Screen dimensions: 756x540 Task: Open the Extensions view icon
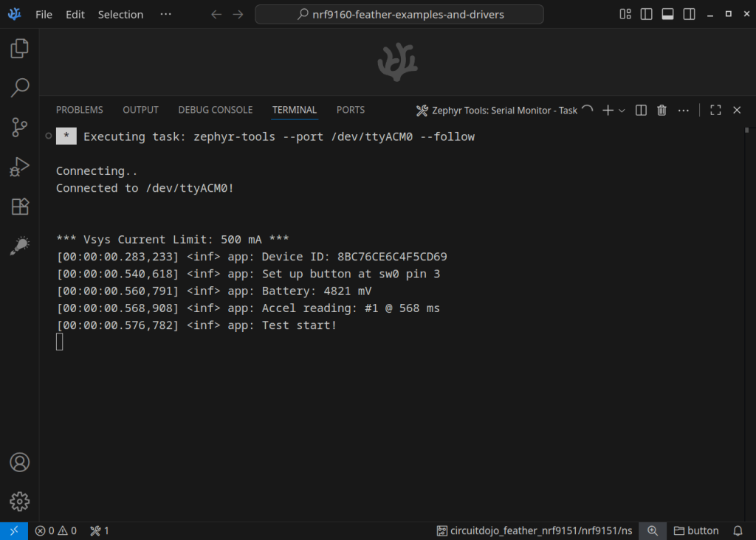pos(20,207)
